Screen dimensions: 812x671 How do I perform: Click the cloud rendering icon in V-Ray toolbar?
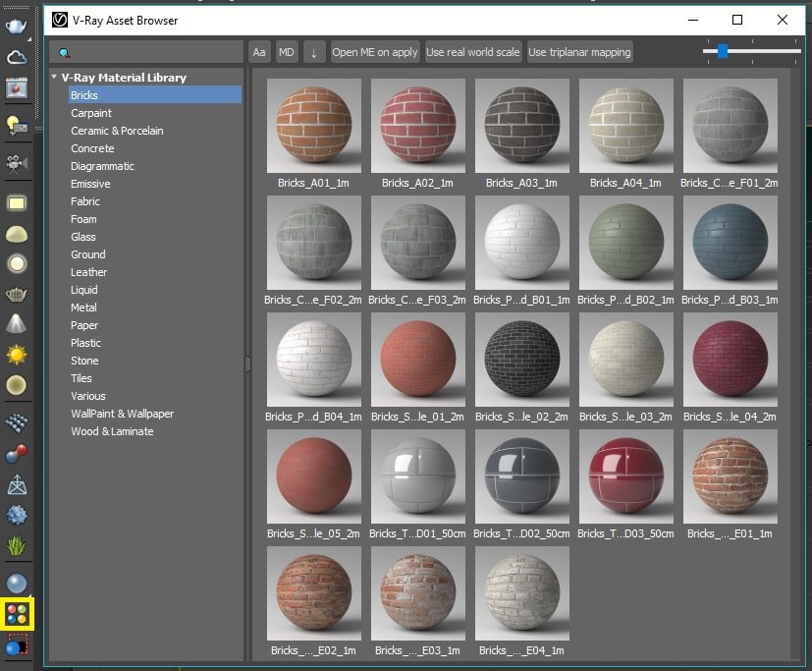click(16, 56)
